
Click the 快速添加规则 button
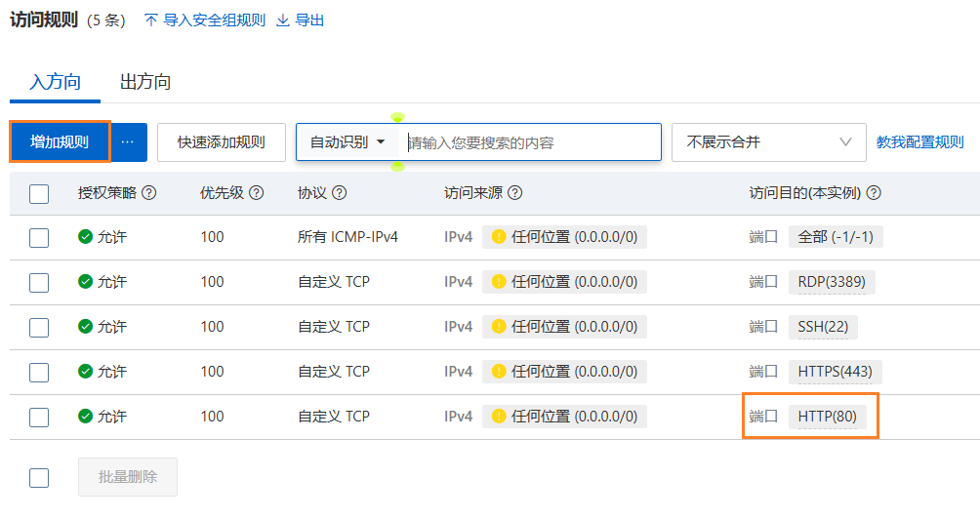(222, 142)
